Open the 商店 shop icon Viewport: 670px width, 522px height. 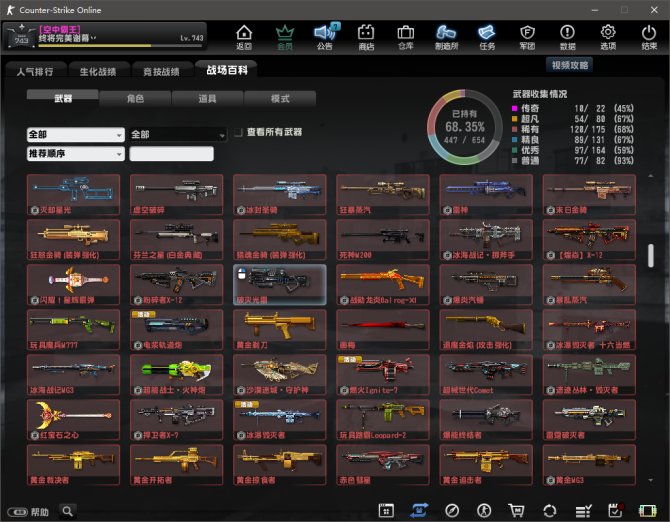click(366, 37)
